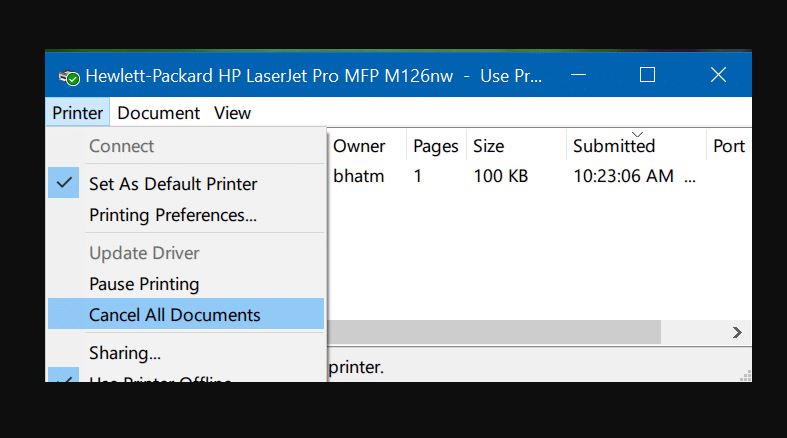The image size is (787, 438).
Task: Choose Pause Printing
Action: click(x=186, y=284)
